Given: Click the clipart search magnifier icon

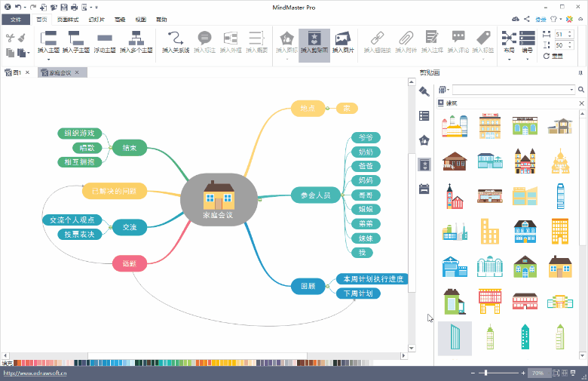Looking at the screenshot, I should (x=579, y=89).
